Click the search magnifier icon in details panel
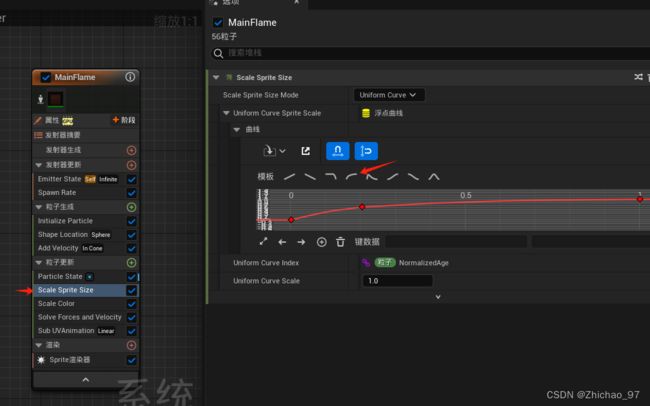650x406 pixels. [218, 53]
